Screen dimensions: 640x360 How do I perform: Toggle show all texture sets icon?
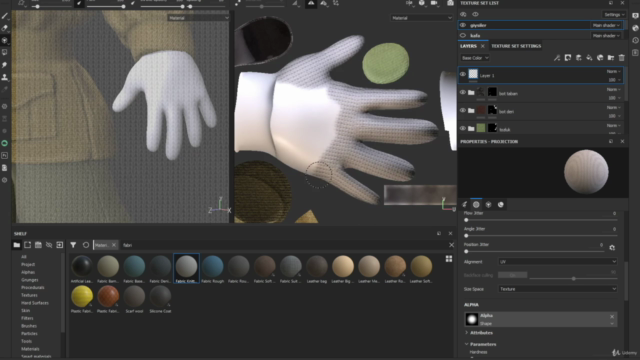[x=475, y=14]
